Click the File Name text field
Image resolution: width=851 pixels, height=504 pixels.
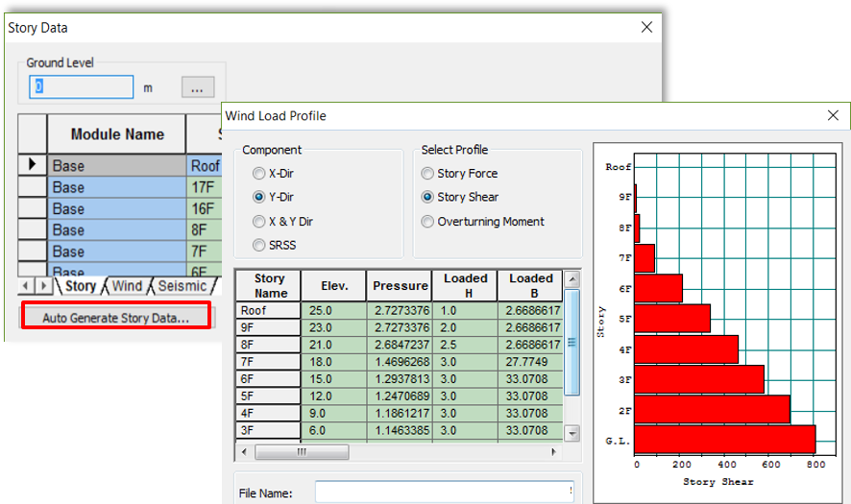pos(445,492)
